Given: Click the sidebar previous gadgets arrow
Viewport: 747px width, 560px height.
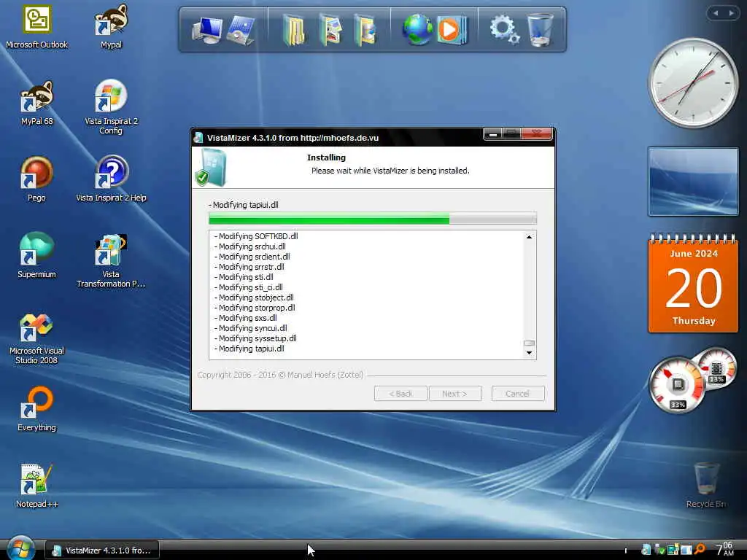Looking at the screenshot, I should coord(715,13).
